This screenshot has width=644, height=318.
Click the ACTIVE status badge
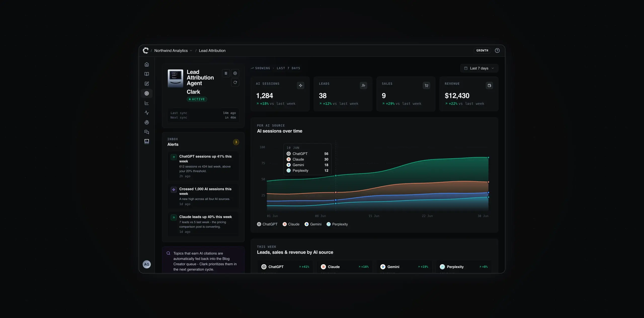point(197,99)
